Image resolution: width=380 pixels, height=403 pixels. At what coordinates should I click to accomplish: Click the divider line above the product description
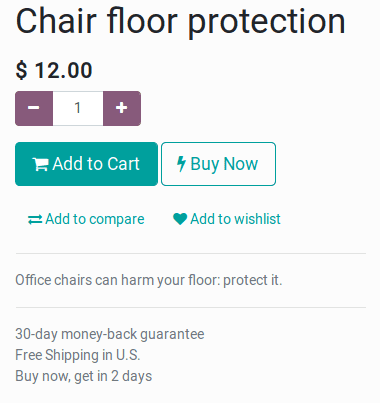point(191,254)
